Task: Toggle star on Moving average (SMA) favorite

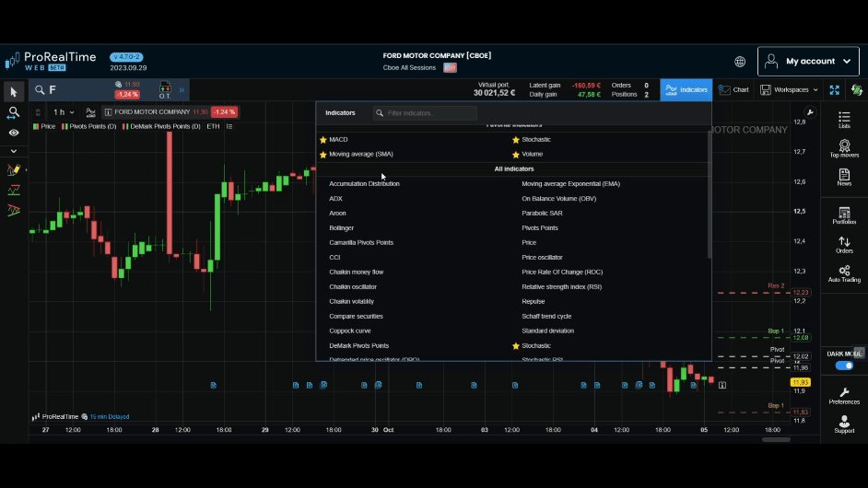Action: coord(323,155)
